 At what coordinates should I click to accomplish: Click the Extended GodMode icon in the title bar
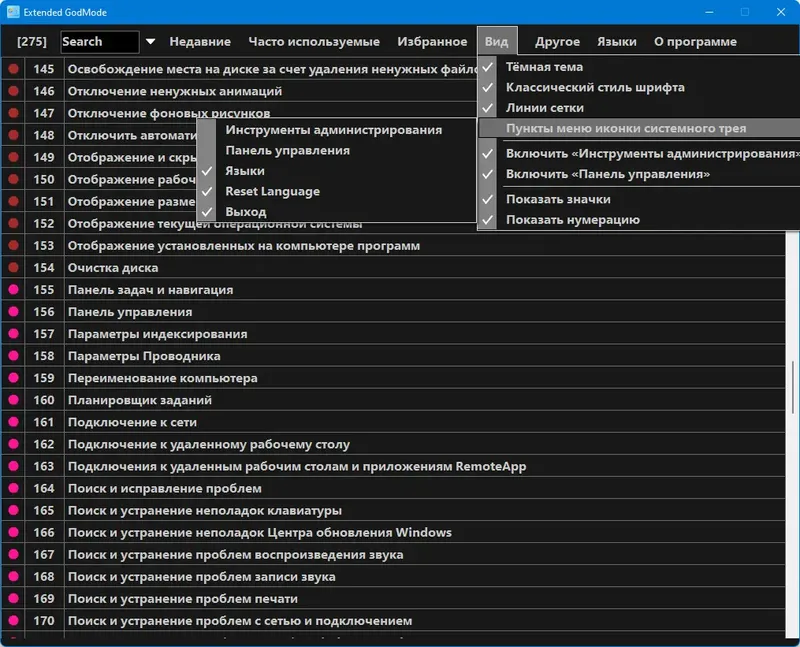12,11
